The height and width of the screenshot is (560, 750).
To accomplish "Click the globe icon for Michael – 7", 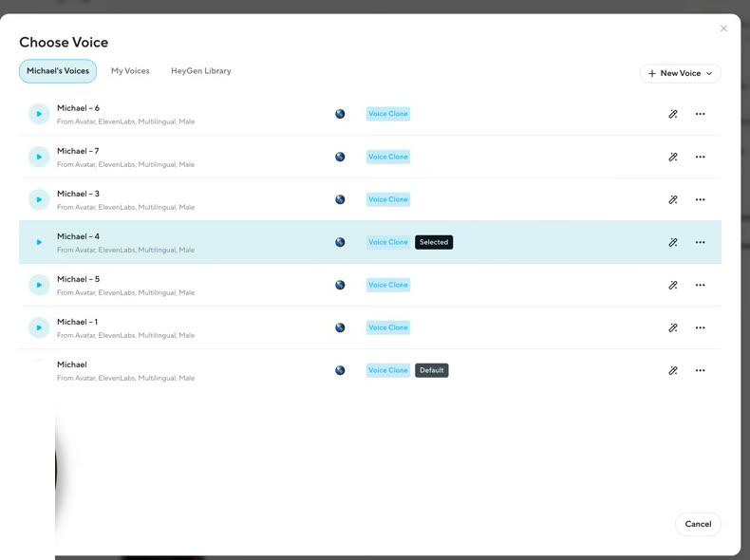I will point(340,157).
